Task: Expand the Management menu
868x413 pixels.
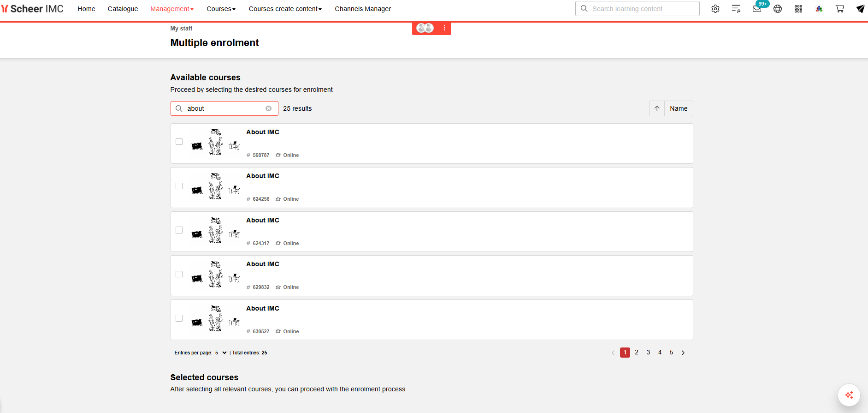Action: (x=172, y=9)
